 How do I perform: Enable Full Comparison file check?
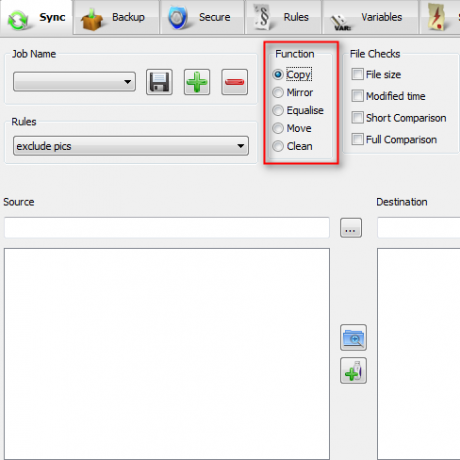(357, 139)
